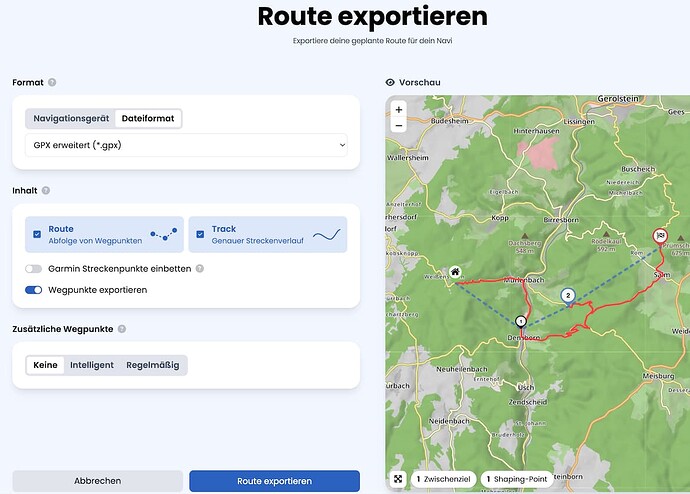
Task: Open the help icon next to Format
Action: [52, 82]
